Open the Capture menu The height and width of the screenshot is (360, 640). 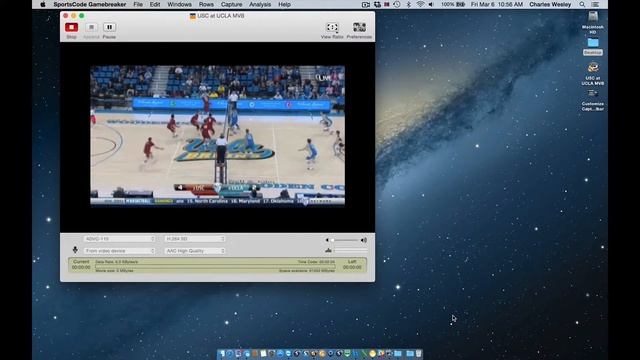tap(231, 4)
